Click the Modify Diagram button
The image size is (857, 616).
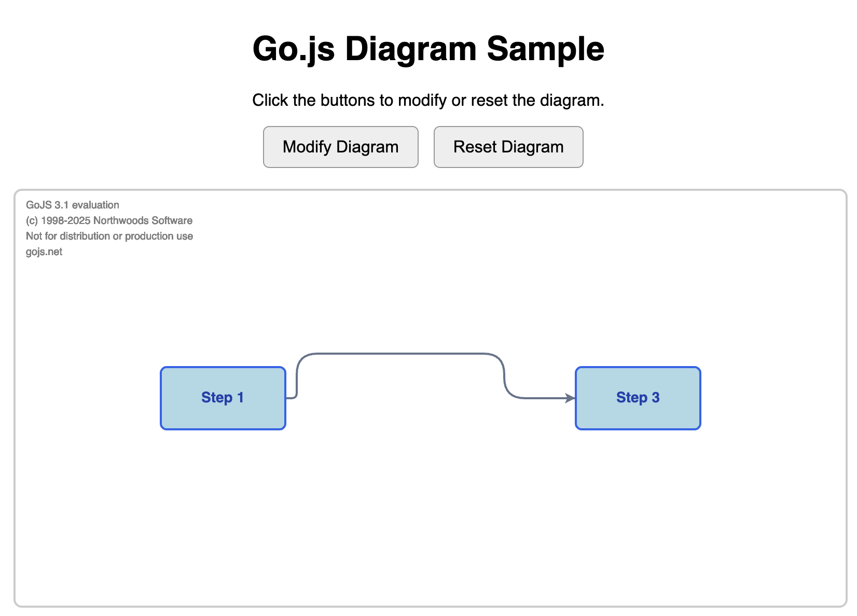(340, 147)
